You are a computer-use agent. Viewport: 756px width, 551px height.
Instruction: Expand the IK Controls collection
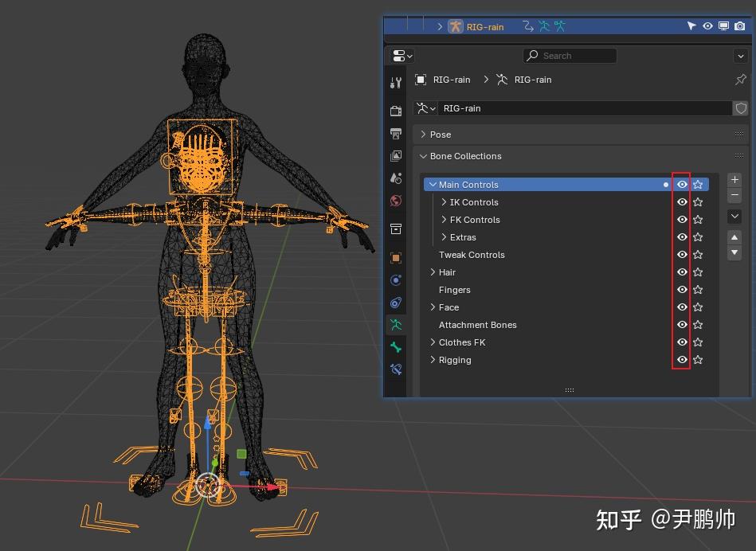point(444,202)
